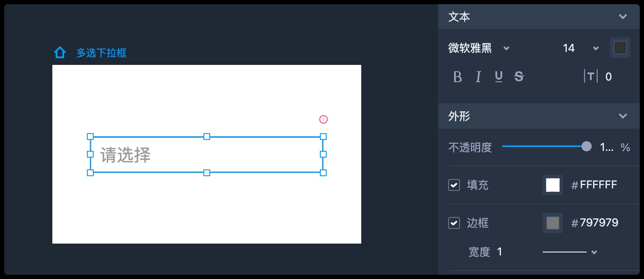Uncheck the 填充 fill checkbox
The image size is (644, 279).
(454, 185)
